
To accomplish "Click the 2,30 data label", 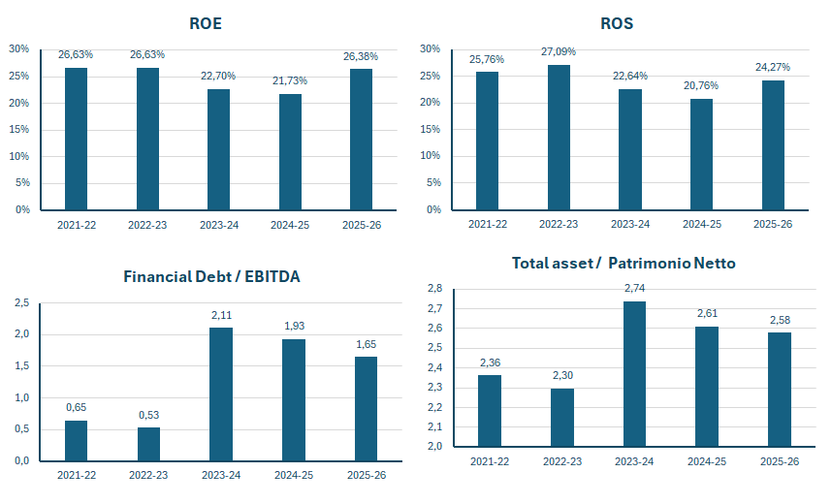I will pos(562,375).
